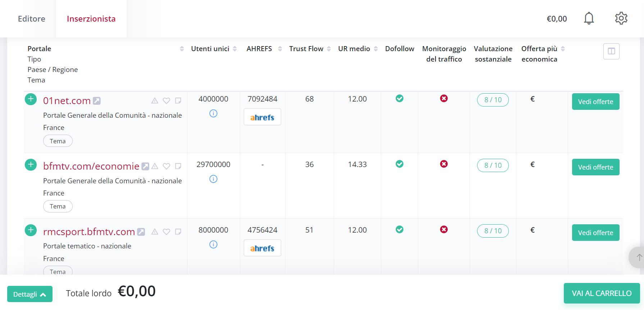
Task: Click the €0,00 account balance
Action: [x=557, y=19]
